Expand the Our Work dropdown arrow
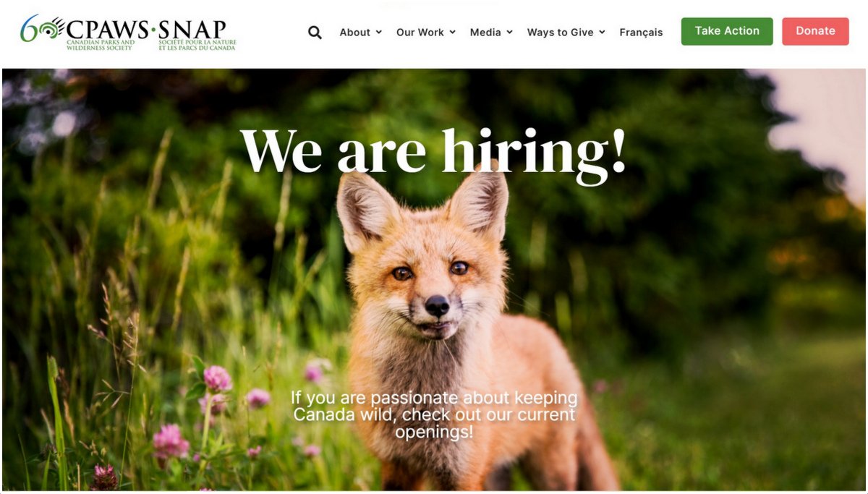The width and height of the screenshot is (868, 494). point(453,33)
